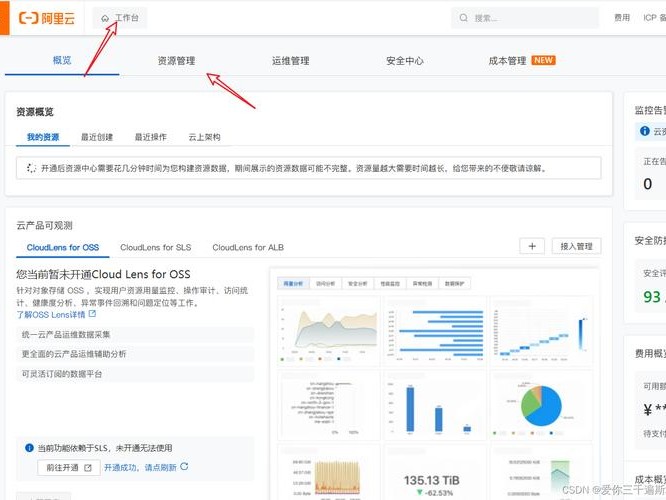Focus the top search input field

pyautogui.click(x=525, y=18)
